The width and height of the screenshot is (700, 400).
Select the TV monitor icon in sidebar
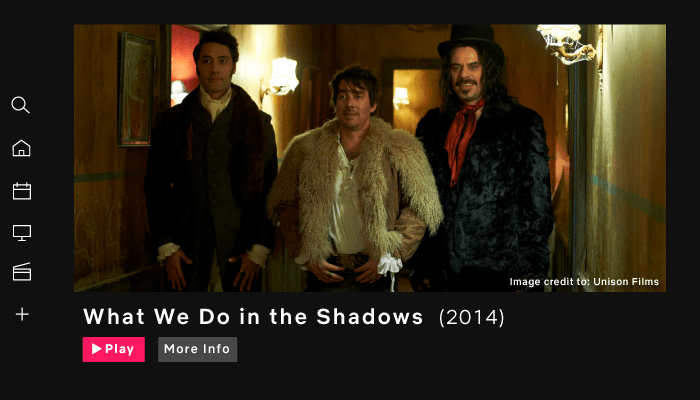(x=21, y=233)
